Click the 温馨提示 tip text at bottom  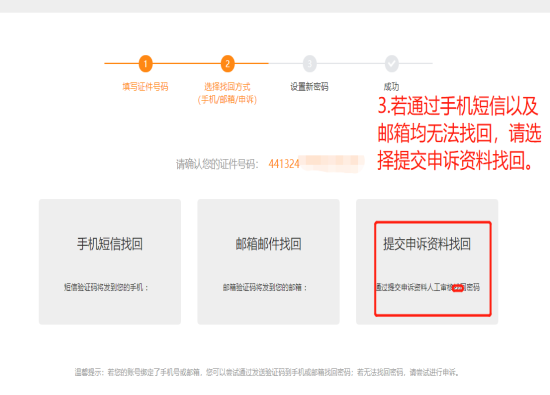click(x=267, y=372)
